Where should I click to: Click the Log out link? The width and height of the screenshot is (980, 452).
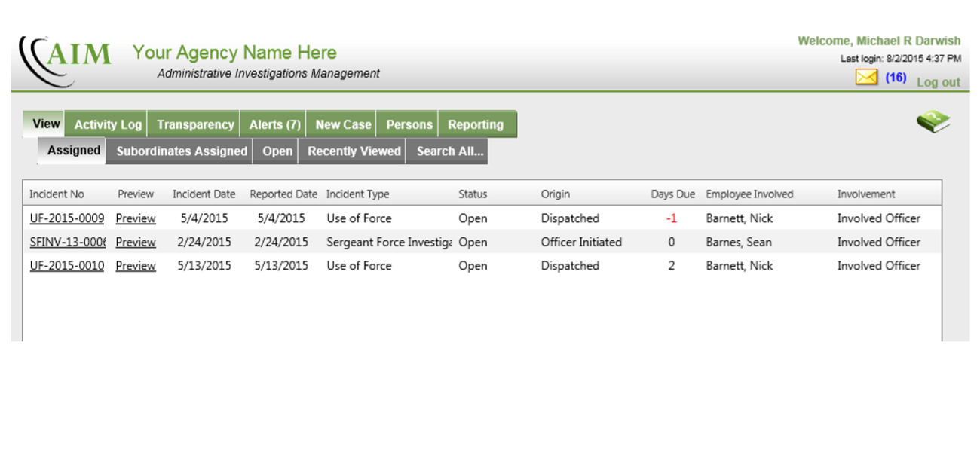[938, 82]
